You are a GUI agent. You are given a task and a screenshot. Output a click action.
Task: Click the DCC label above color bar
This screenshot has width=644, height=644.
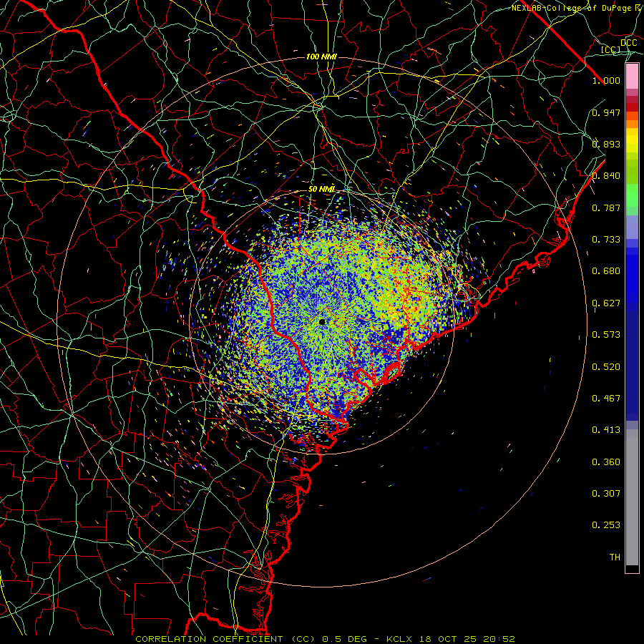click(x=628, y=43)
